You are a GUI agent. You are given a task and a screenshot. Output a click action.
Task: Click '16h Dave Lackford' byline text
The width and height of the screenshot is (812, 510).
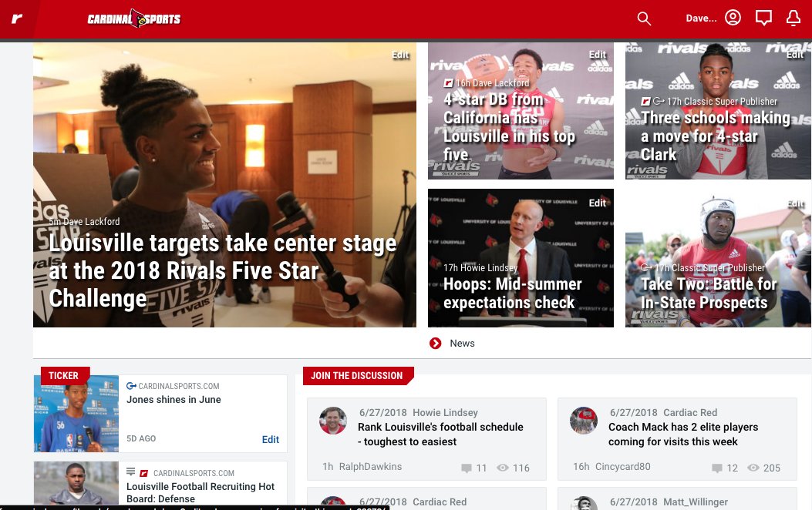[493, 82]
